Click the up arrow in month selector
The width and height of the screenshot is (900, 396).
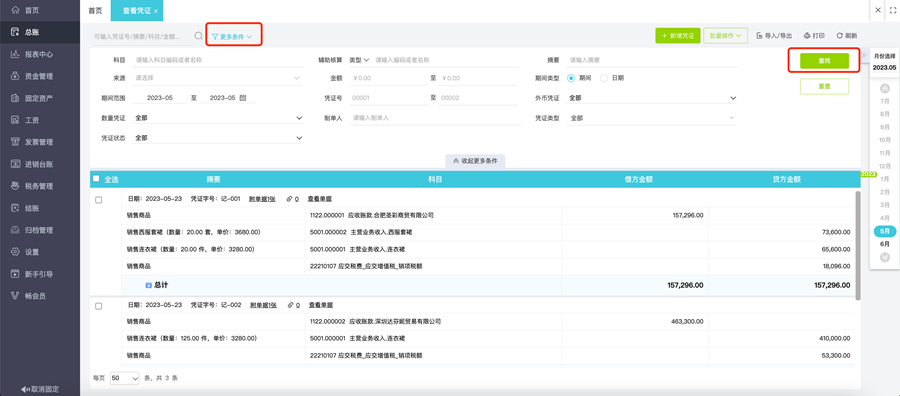(885, 88)
